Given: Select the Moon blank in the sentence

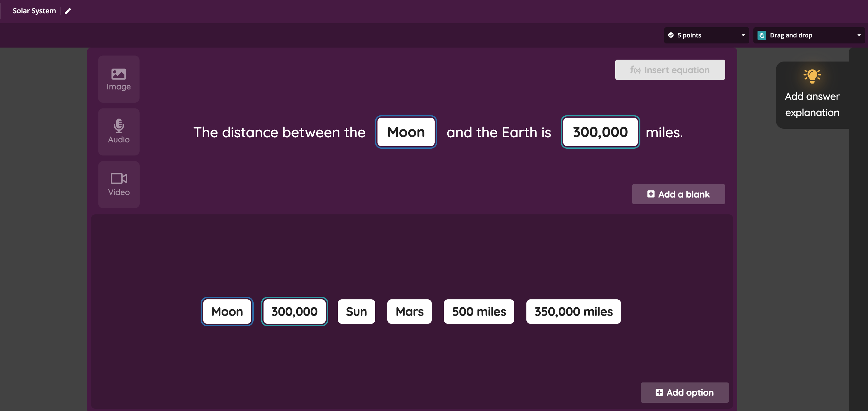Looking at the screenshot, I should click(406, 132).
